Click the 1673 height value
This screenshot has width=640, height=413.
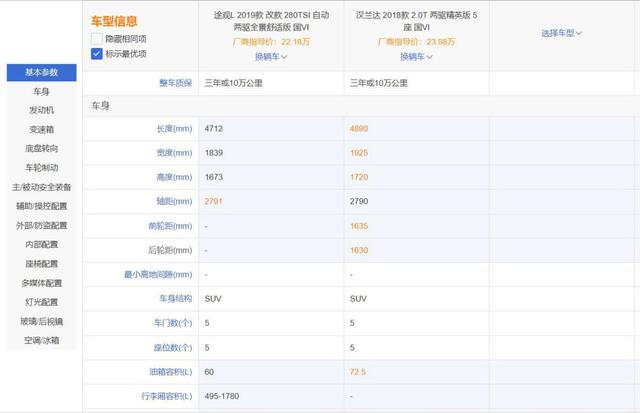tap(214, 177)
